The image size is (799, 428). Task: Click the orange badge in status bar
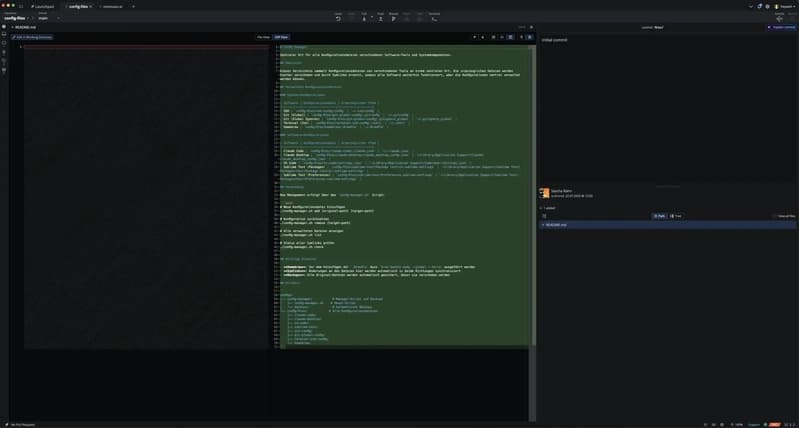tap(775, 424)
